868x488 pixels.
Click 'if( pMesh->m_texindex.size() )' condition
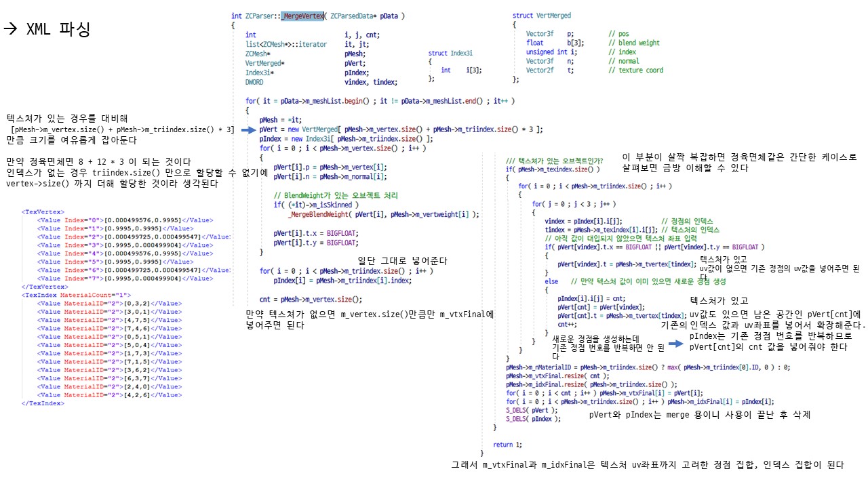pos(553,169)
